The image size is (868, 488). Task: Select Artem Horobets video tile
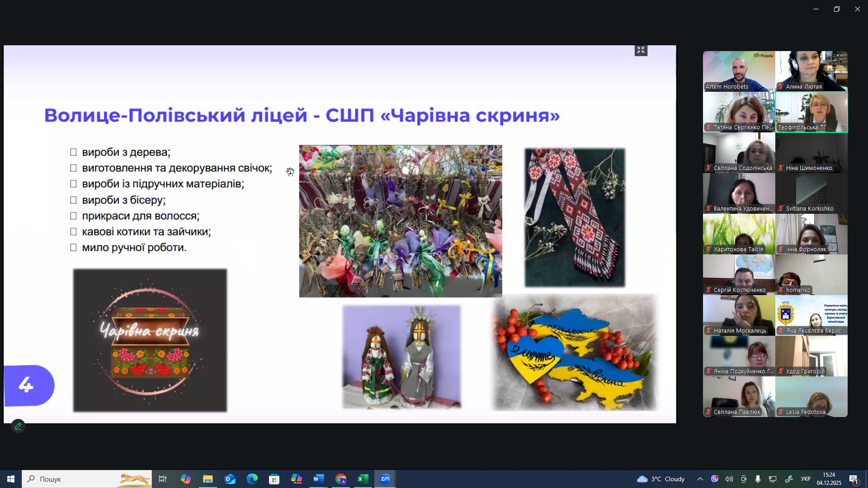739,71
